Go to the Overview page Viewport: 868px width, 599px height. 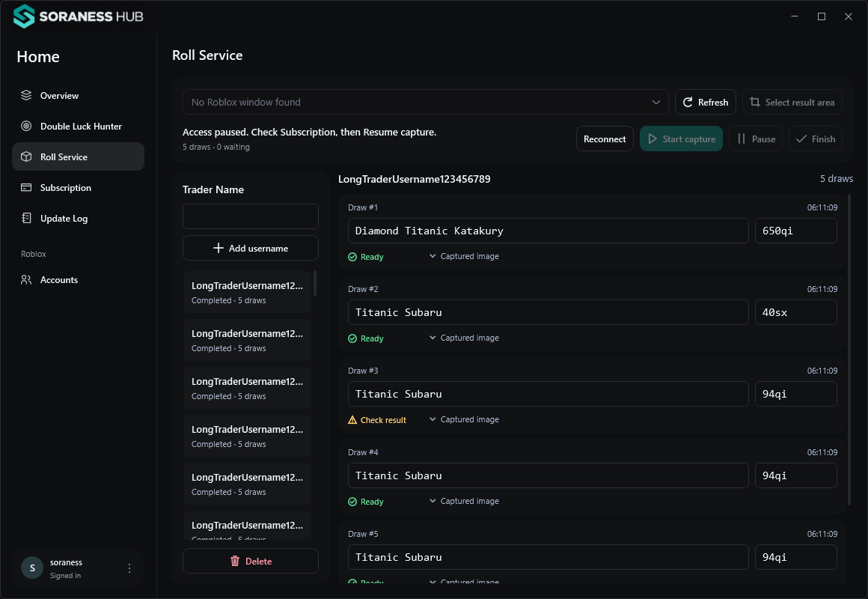pos(78,95)
